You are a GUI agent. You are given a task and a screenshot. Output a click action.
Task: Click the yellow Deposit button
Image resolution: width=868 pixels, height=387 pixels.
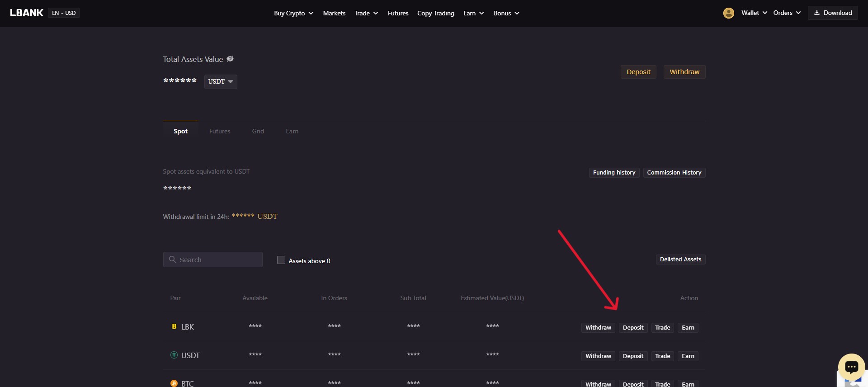click(638, 71)
